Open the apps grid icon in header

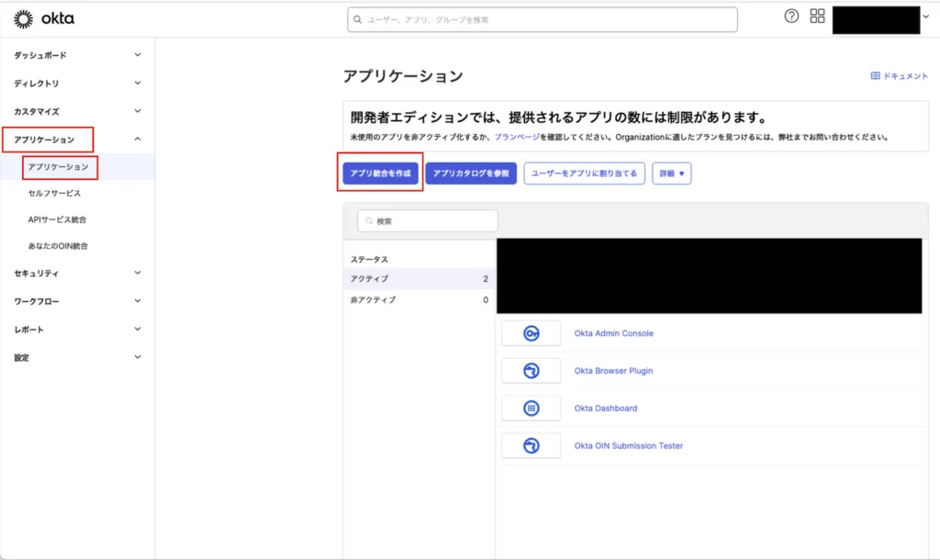(x=817, y=17)
